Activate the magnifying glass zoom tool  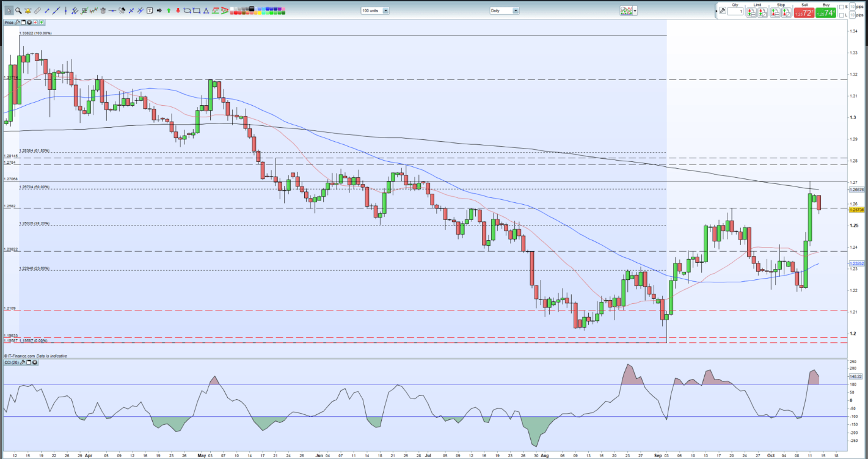(x=18, y=10)
